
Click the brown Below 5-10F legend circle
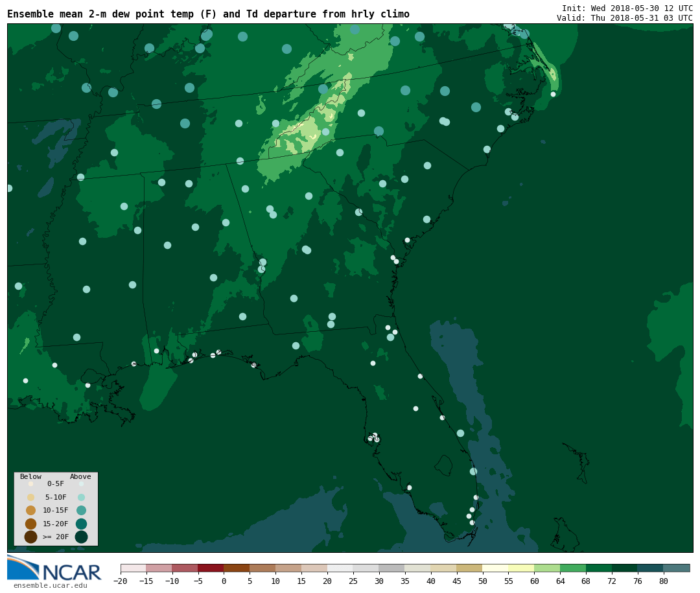(31, 497)
